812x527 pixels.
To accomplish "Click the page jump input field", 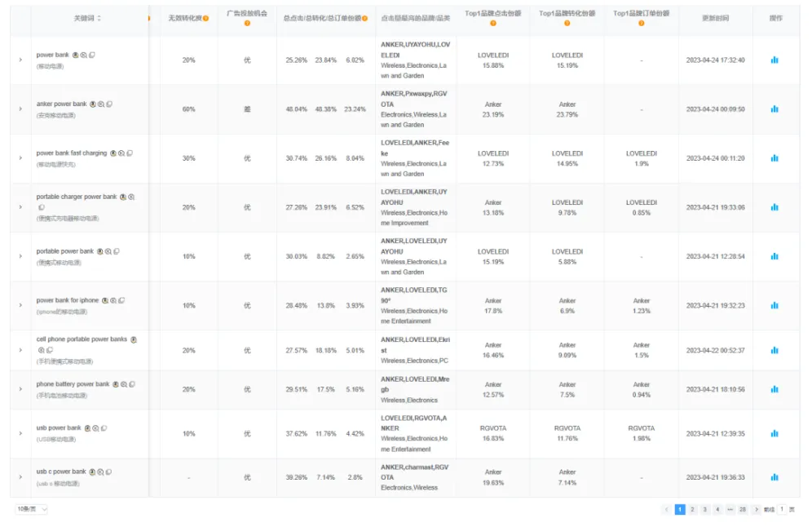I will click(x=782, y=509).
